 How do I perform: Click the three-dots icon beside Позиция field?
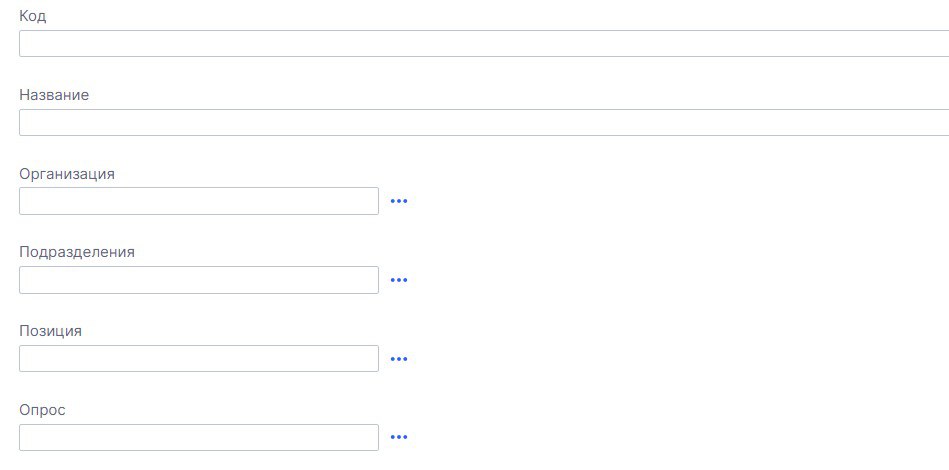tap(399, 359)
